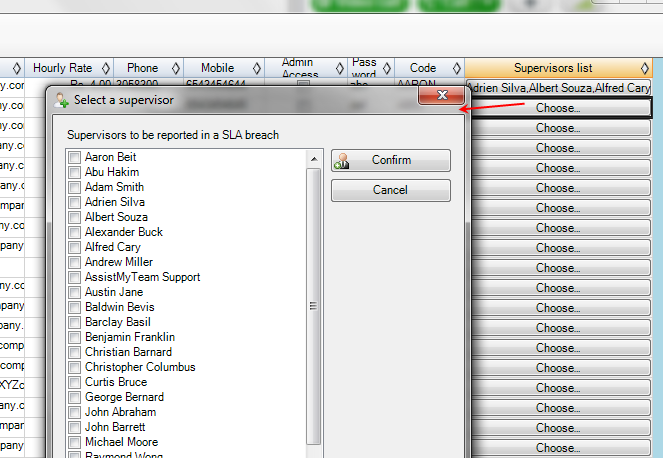Screen dimensions: 663x458
Task: Open the Hourly Rate column sort arrow
Action: 104,68
